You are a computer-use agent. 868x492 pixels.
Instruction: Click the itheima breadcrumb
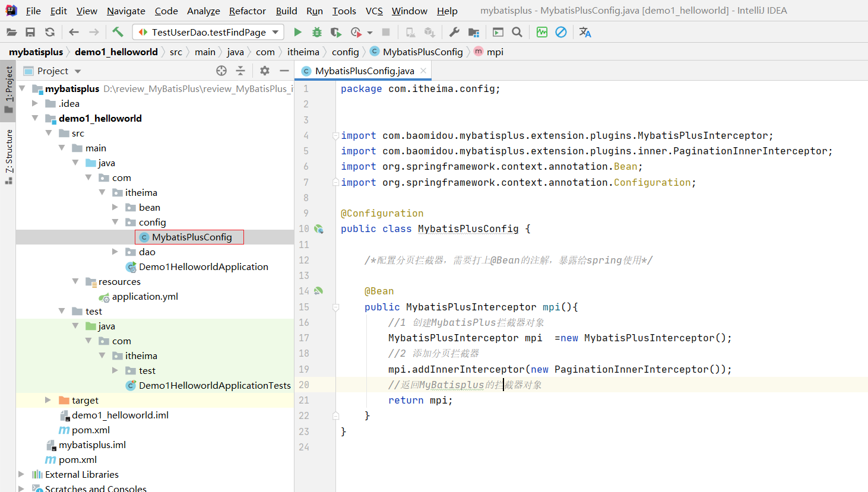[x=303, y=52]
